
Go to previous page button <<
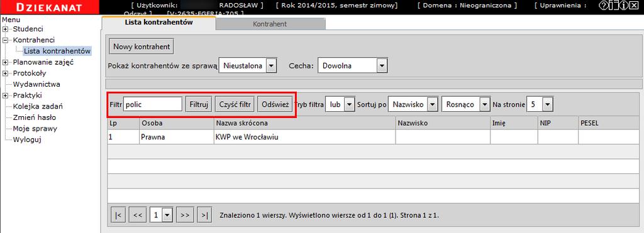point(138,215)
